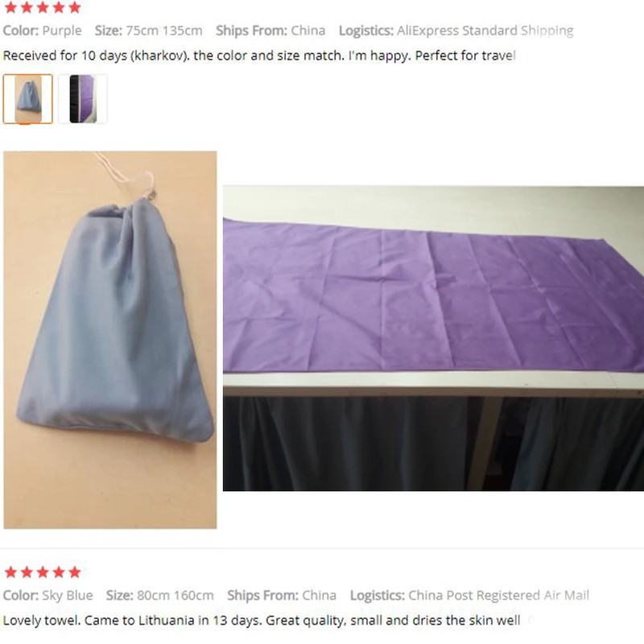Click the review text mentioning Kharkov
Screen dimensions: 644x644
point(258,56)
